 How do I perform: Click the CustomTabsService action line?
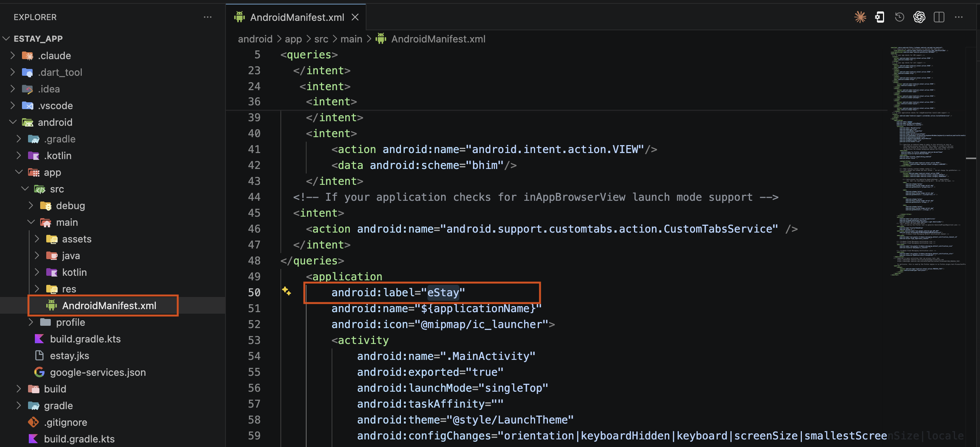tap(552, 229)
